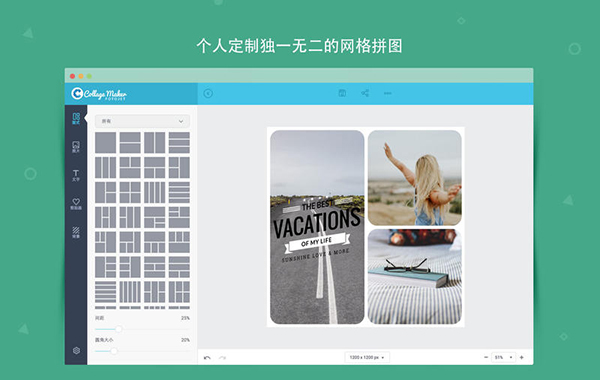The height and width of the screenshot is (380, 600).
Task: Click the 圆角大小 corner size label
Action: point(104,340)
